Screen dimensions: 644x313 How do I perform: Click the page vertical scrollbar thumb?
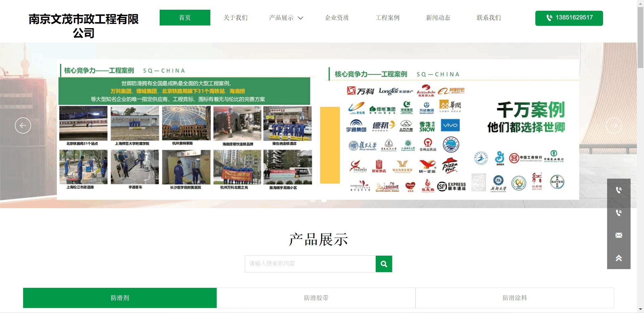640,37
